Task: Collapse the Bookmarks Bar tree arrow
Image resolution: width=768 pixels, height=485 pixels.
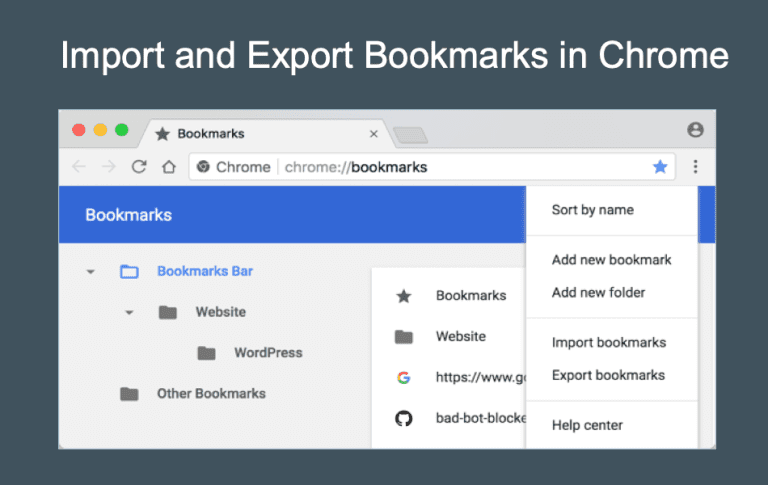Action: (91, 271)
